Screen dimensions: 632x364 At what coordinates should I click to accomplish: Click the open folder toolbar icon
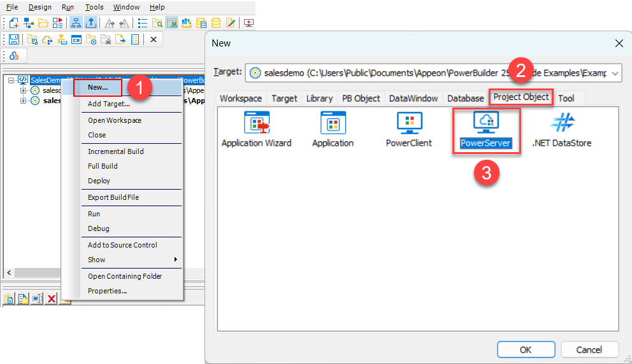[43, 23]
